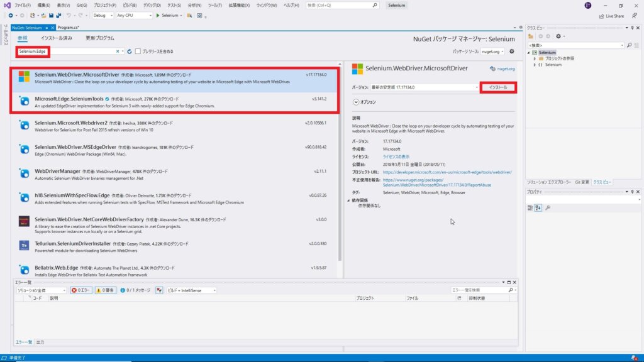Click the search magnifier in the Class View panel
This screenshot has height=362, width=644.
[x=630, y=44]
